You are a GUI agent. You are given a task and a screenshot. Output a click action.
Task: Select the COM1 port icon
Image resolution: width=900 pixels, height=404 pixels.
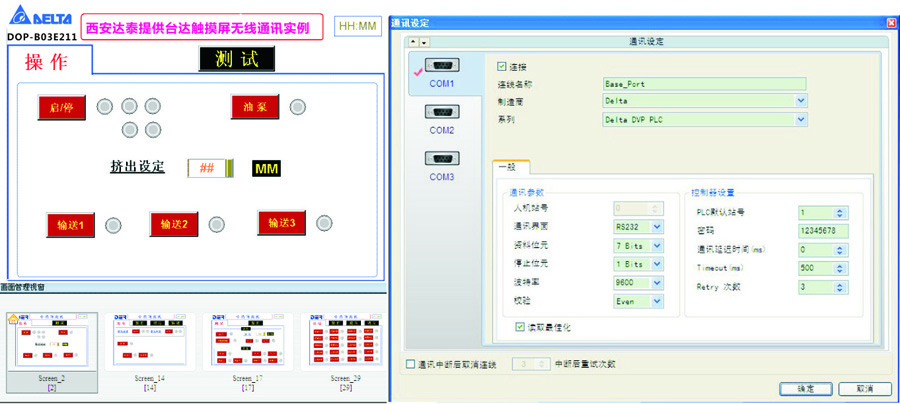[441, 66]
